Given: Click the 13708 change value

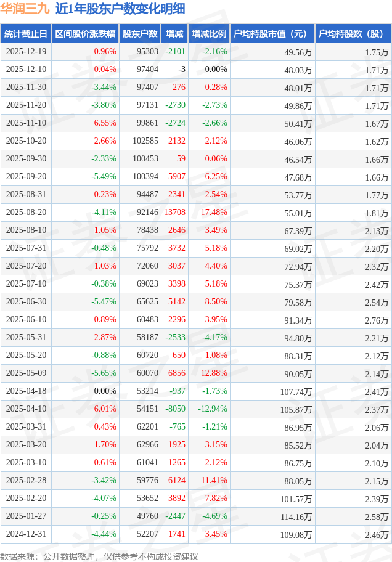Looking at the screenshot, I should (x=175, y=213).
